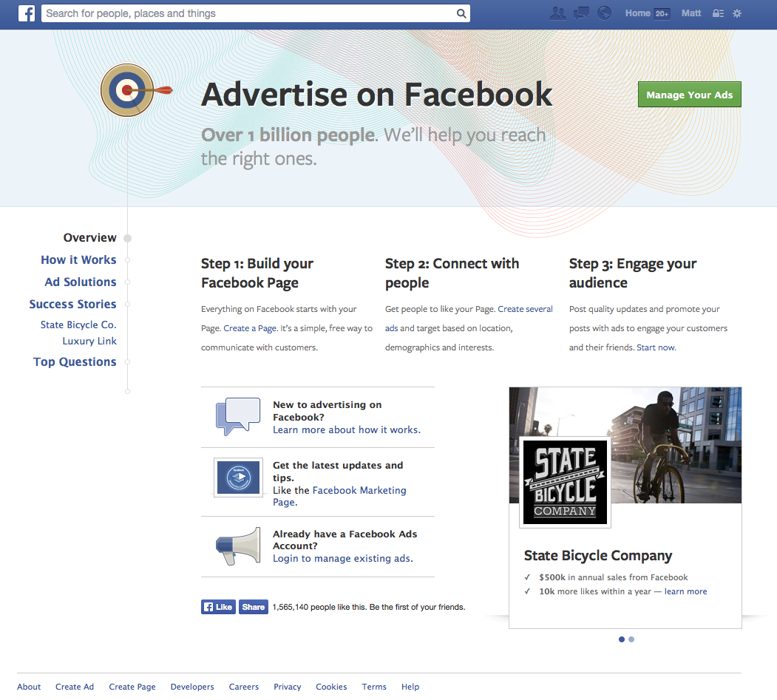Click the search magnifier icon
777x700 pixels.
pyautogui.click(x=461, y=13)
